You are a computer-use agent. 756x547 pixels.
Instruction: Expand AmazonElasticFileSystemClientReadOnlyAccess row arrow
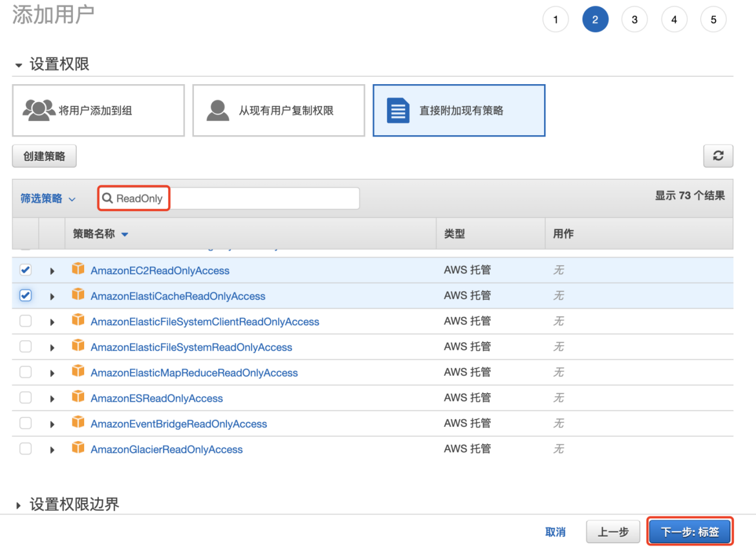coord(52,322)
